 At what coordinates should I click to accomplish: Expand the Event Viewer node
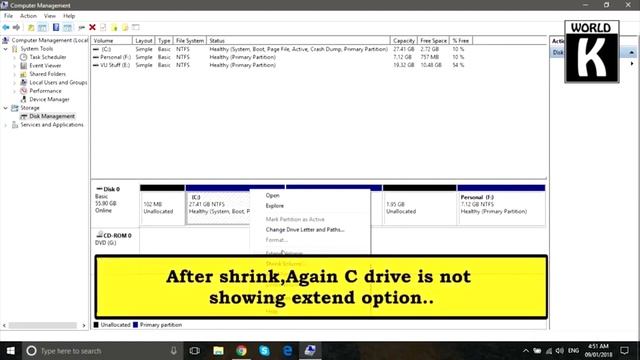point(15,66)
